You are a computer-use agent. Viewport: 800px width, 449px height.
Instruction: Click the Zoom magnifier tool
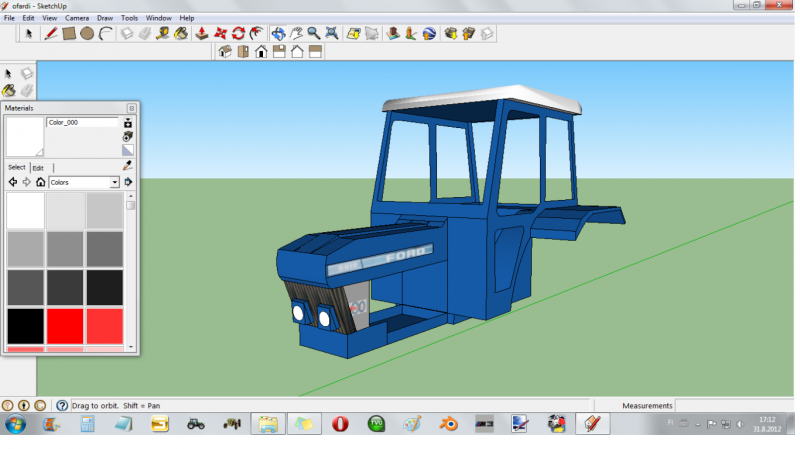click(314, 33)
